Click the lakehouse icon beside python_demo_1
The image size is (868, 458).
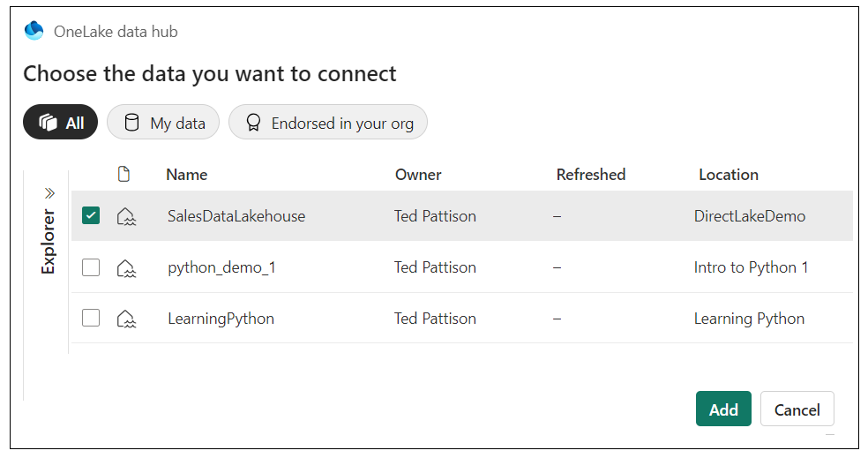126,267
